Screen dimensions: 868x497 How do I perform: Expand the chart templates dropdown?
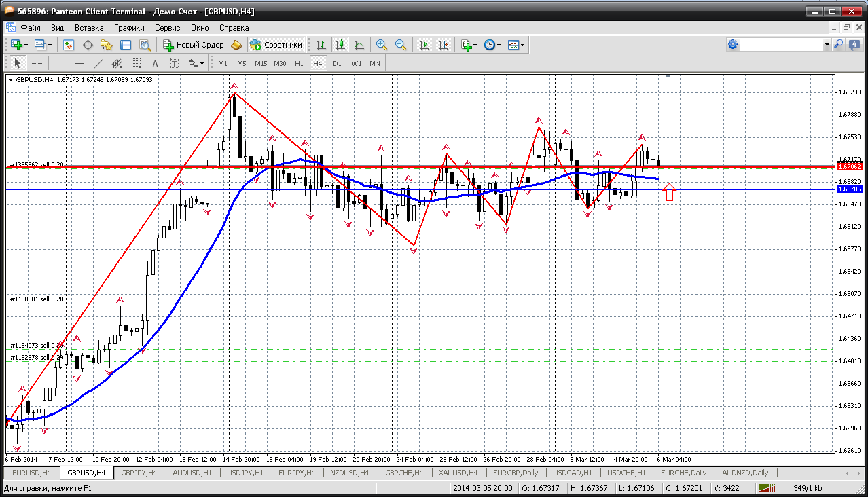[522, 45]
